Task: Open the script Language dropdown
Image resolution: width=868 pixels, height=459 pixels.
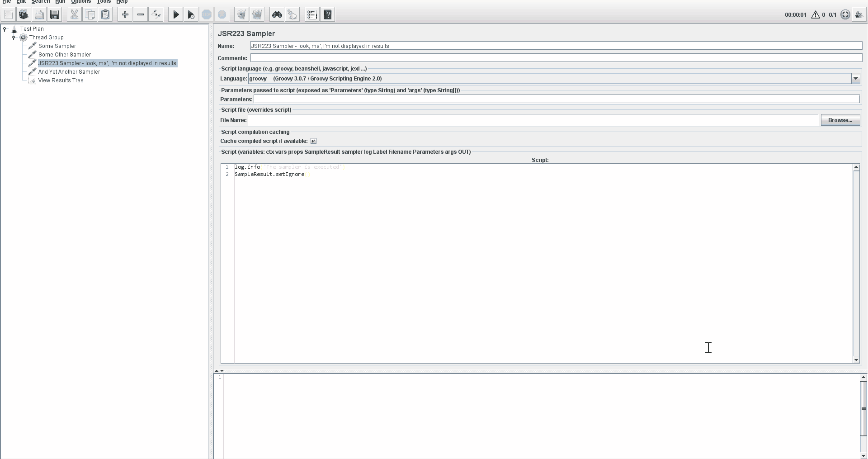Action: (x=856, y=78)
